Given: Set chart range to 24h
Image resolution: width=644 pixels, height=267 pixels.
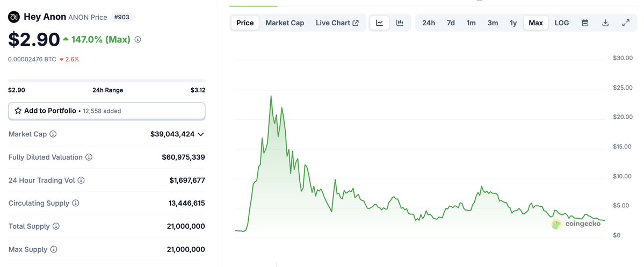Looking at the screenshot, I should [x=429, y=23].
